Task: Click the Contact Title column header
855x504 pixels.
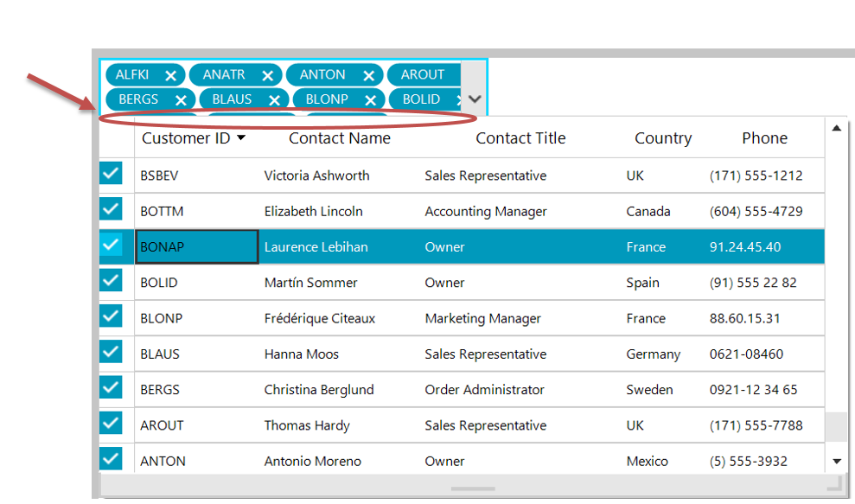Action: coord(520,138)
